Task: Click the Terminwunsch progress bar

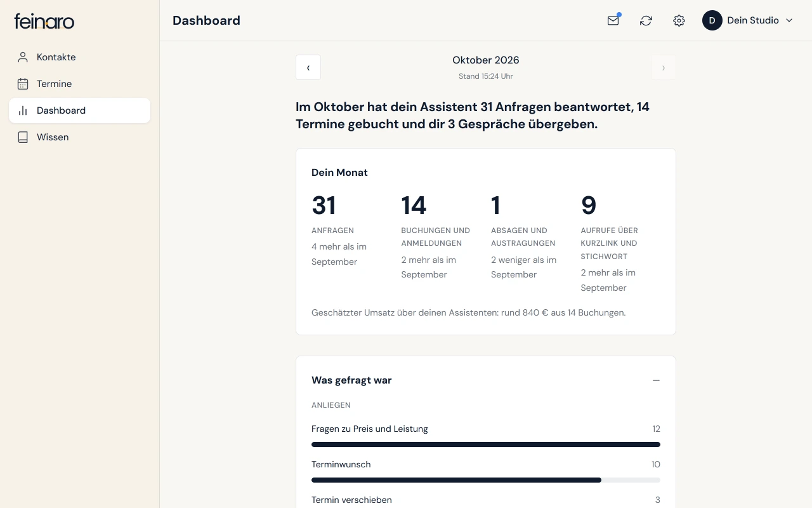Action: 486,480
